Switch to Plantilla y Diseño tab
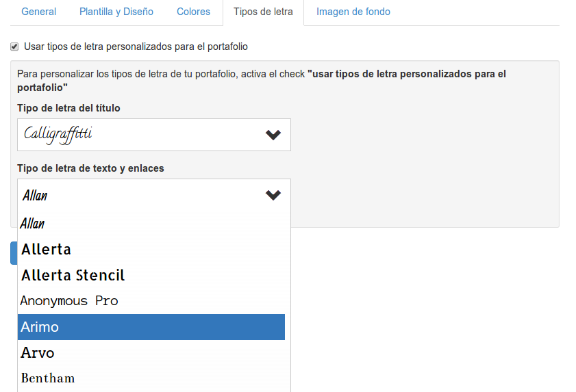 pyautogui.click(x=116, y=12)
